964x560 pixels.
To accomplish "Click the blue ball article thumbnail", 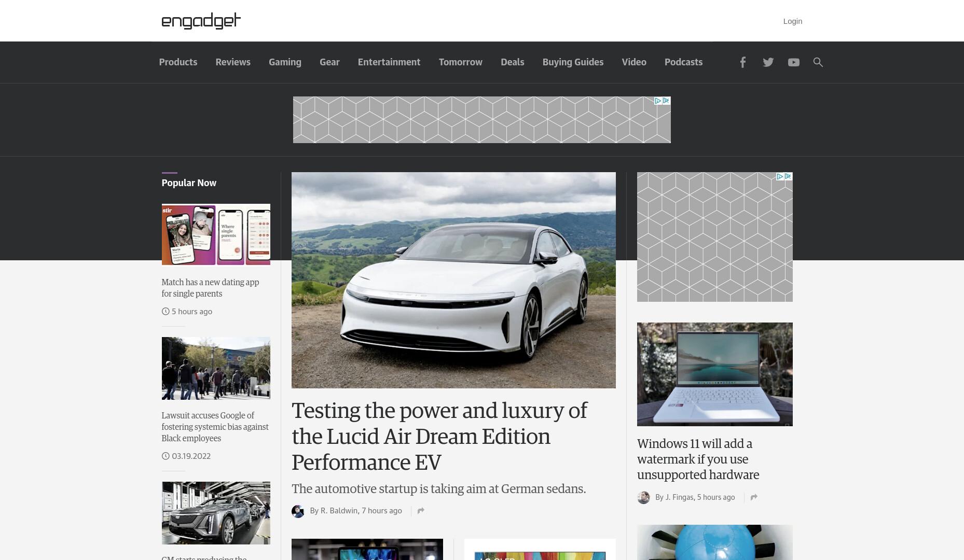I will tap(715, 542).
